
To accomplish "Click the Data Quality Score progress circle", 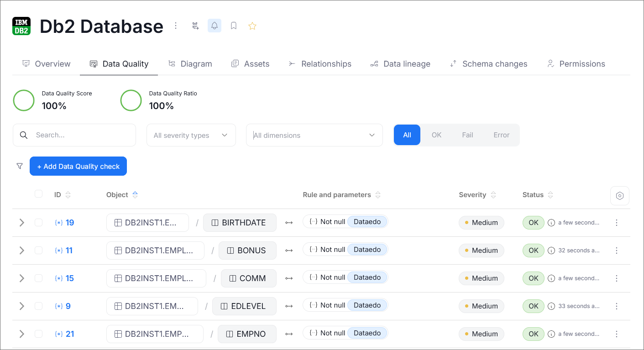I will coord(24,100).
